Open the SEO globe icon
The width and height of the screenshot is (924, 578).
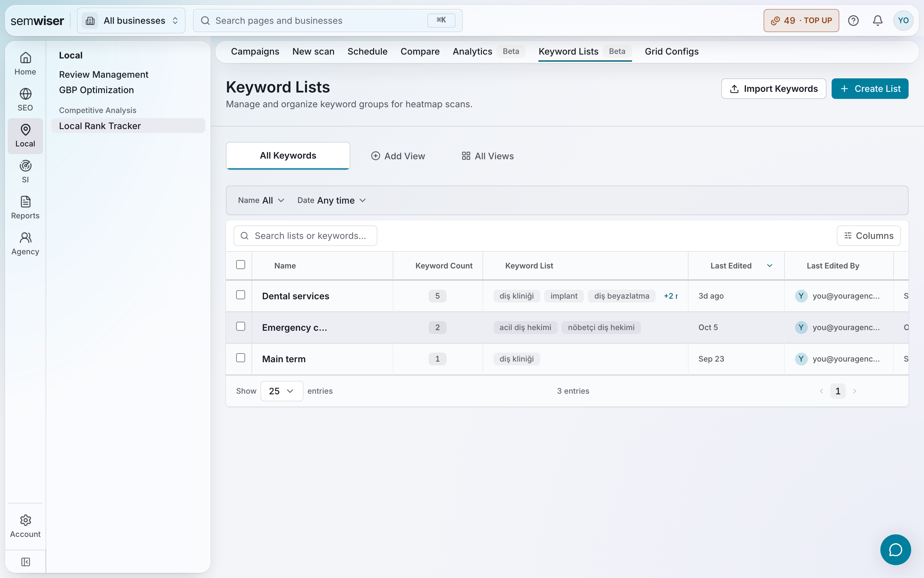click(25, 94)
